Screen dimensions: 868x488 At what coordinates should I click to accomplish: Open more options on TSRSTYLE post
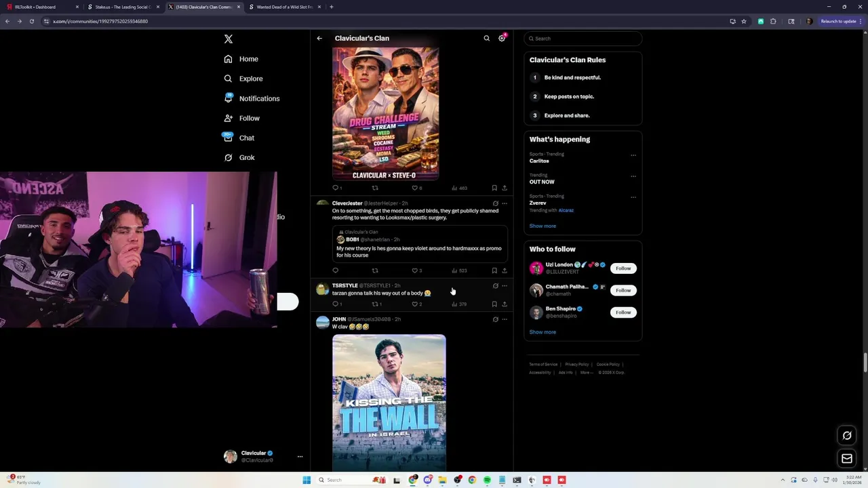(x=505, y=285)
